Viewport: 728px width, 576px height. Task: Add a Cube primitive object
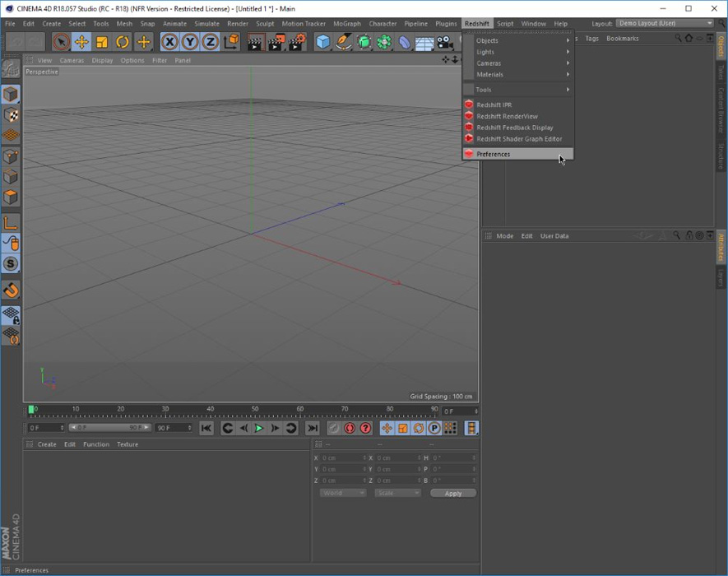[x=322, y=42]
